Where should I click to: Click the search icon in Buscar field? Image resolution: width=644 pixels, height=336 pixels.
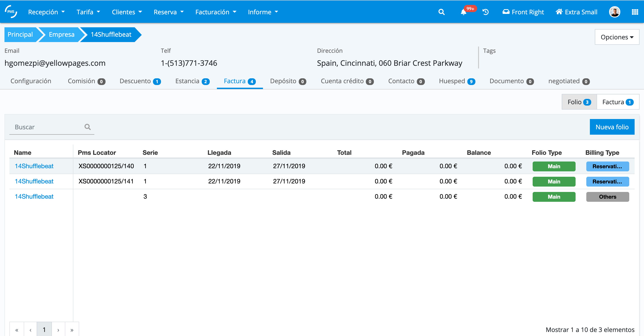pos(87,127)
